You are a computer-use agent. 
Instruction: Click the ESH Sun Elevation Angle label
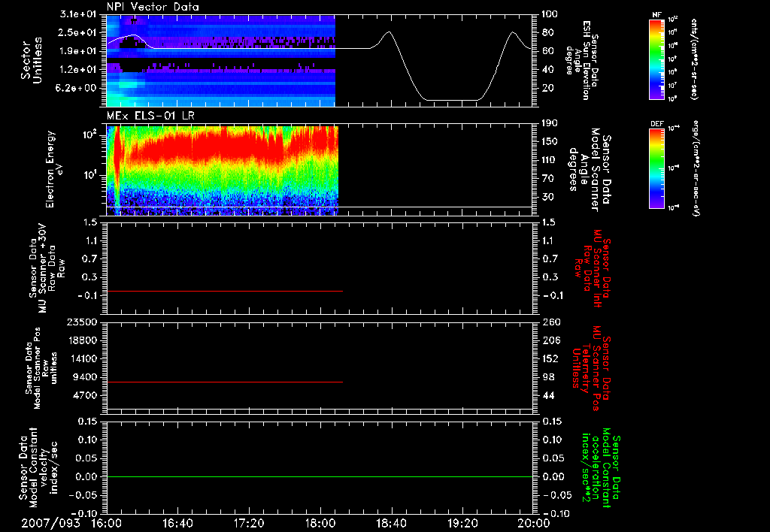click(x=582, y=60)
